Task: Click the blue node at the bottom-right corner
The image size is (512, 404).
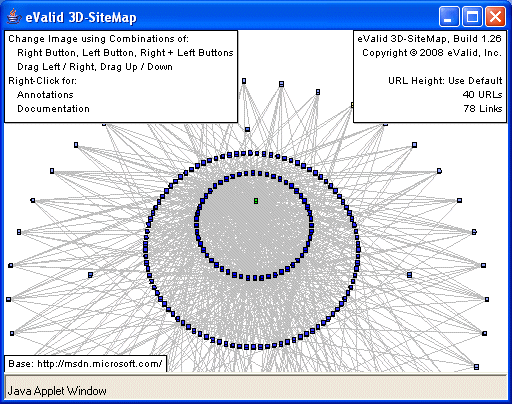Action: point(476,367)
